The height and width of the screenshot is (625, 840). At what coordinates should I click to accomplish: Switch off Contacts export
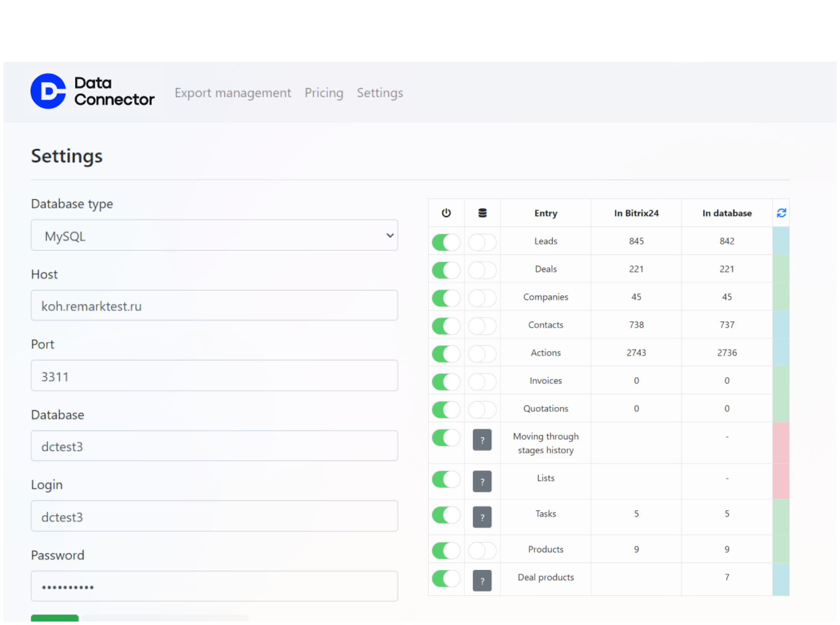tap(446, 327)
